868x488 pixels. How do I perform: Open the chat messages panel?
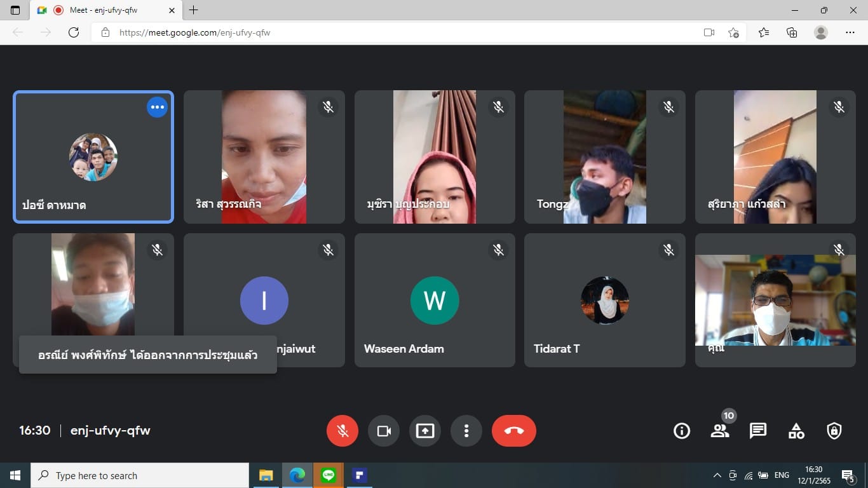pos(758,431)
